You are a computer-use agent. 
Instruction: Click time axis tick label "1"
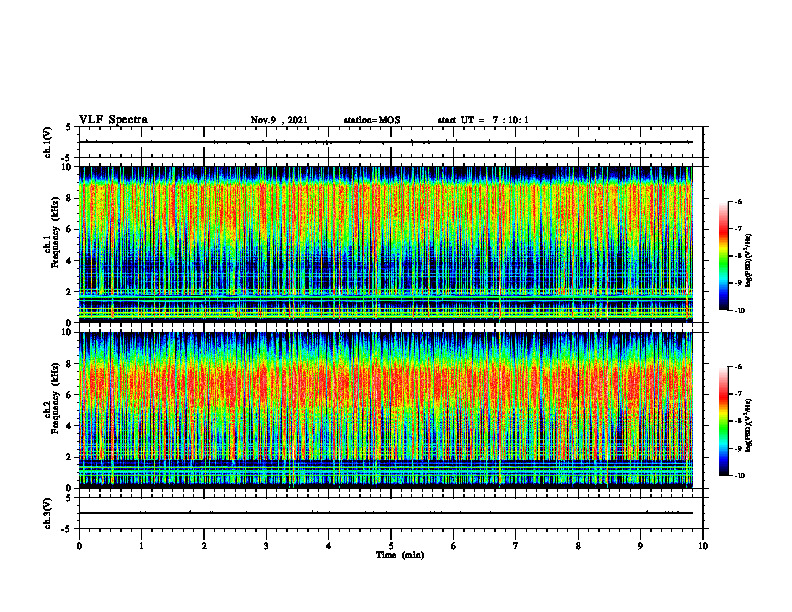click(141, 546)
